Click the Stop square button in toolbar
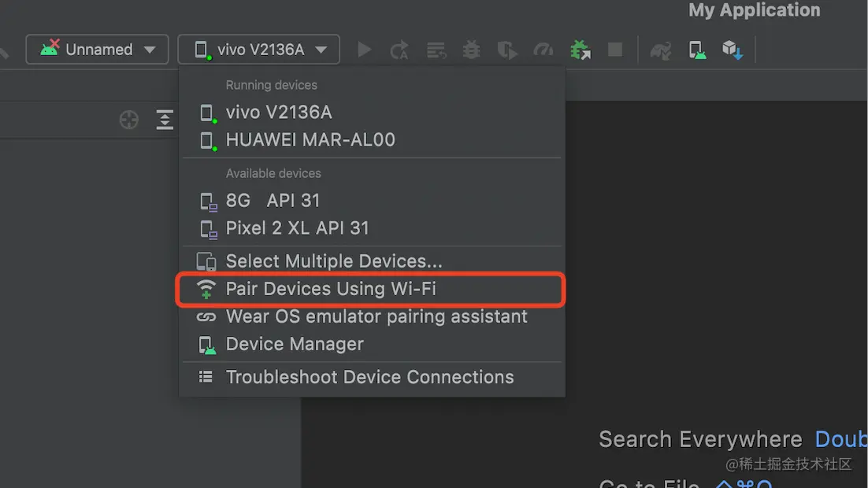868x488 pixels. click(615, 50)
